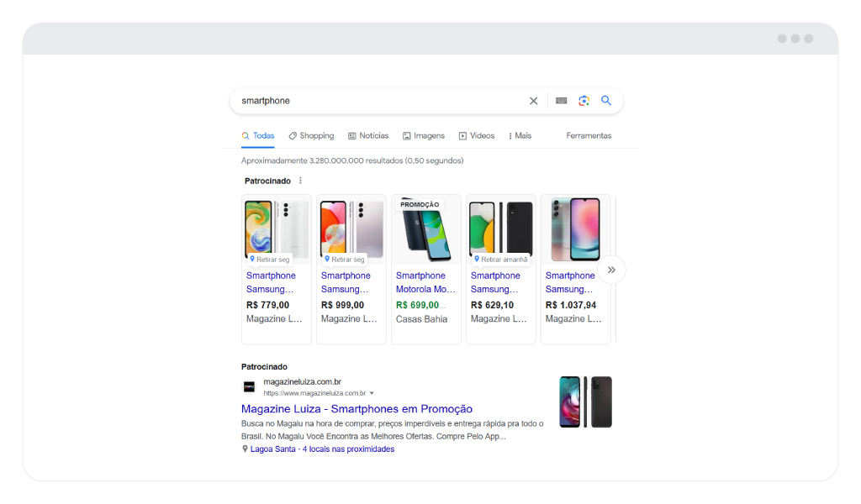Click the phone image beside Magazine Luiza ad
This screenshot has height=504, width=861.
click(x=585, y=402)
